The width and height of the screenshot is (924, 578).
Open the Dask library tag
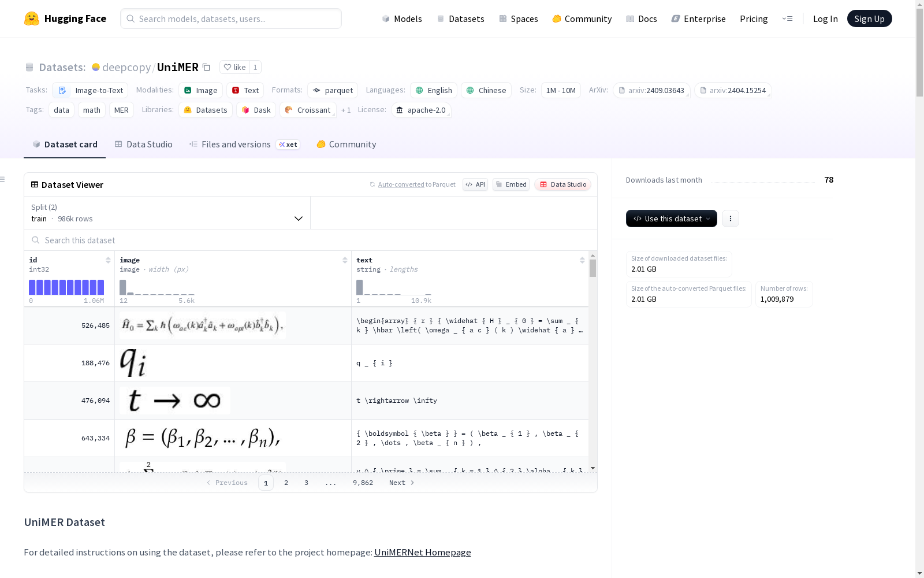coord(256,110)
